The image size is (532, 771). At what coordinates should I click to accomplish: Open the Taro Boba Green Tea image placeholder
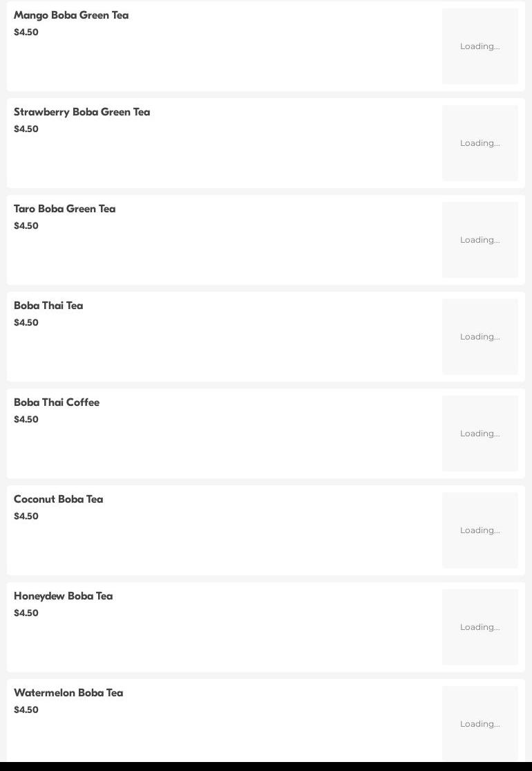pos(479,240)
